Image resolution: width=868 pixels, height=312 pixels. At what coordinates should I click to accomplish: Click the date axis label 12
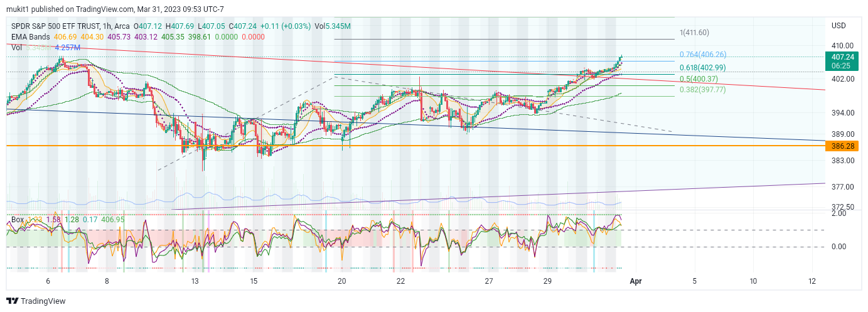(812, 280)
